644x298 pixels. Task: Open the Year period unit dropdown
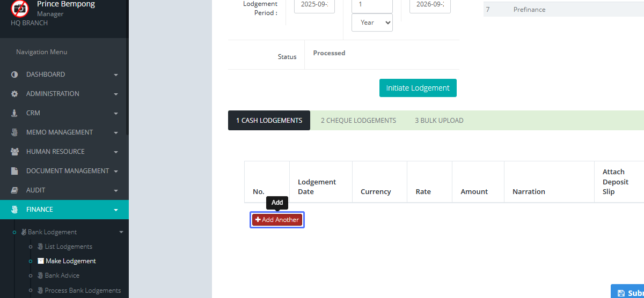tap(372, 23)
